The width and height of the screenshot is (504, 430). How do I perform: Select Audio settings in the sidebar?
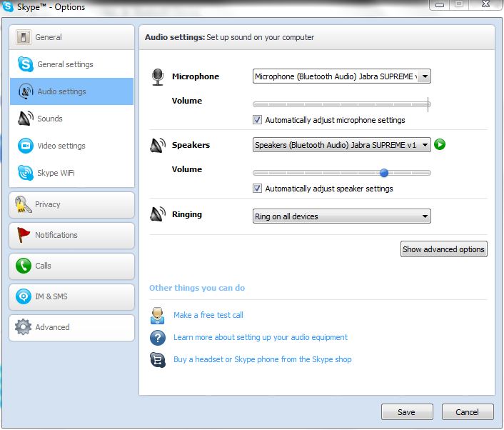pyautogui.click(x=71, y=91)
